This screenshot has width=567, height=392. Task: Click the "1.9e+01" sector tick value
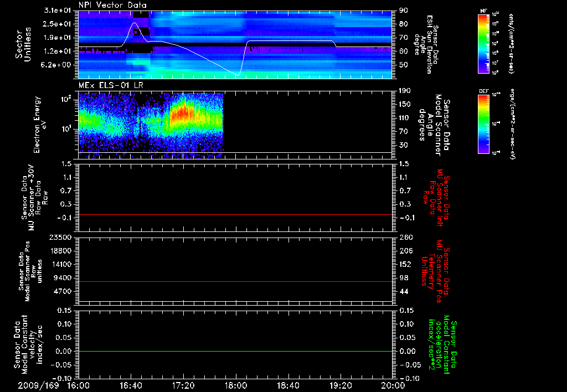point(57,38)
